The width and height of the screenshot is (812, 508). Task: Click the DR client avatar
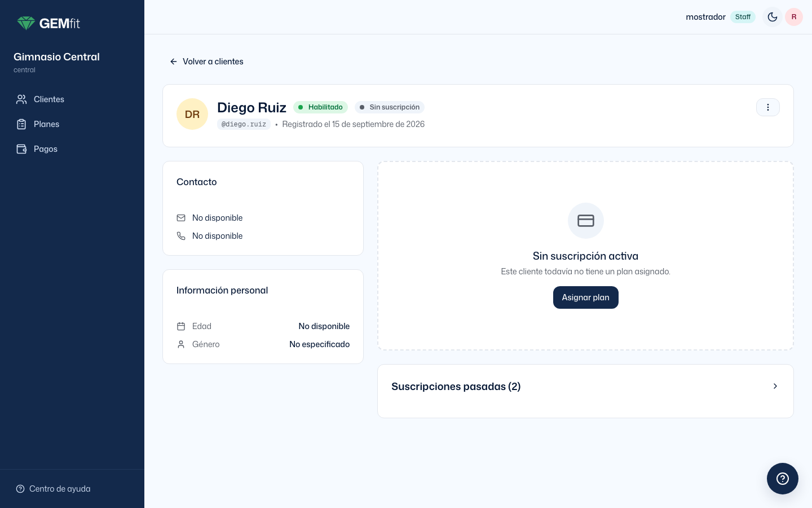[x=192, y=114]
